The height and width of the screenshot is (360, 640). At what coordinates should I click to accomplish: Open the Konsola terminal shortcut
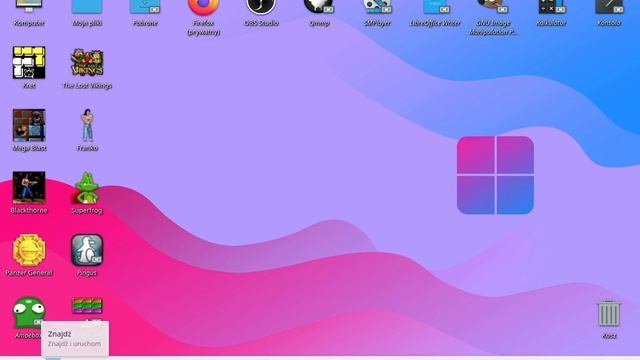pyautogui.click(x=609, y=6)
